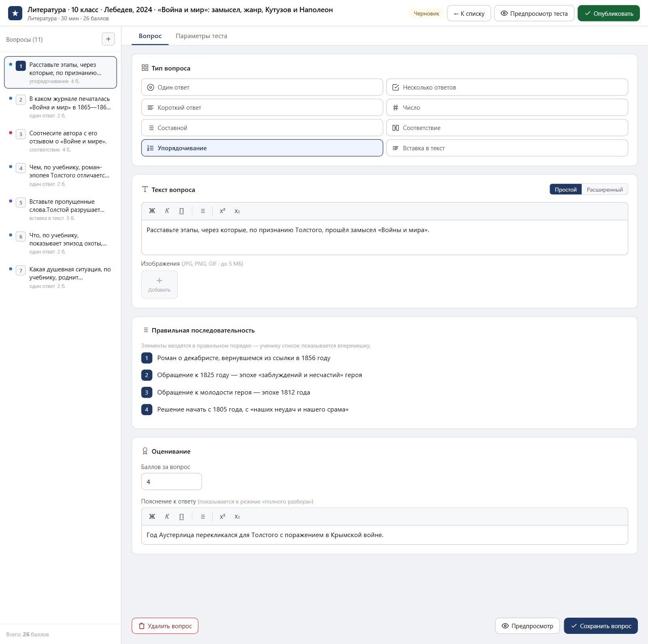Apply subscript in question text toolbar

pyautogui.click(x=237, y=211)
